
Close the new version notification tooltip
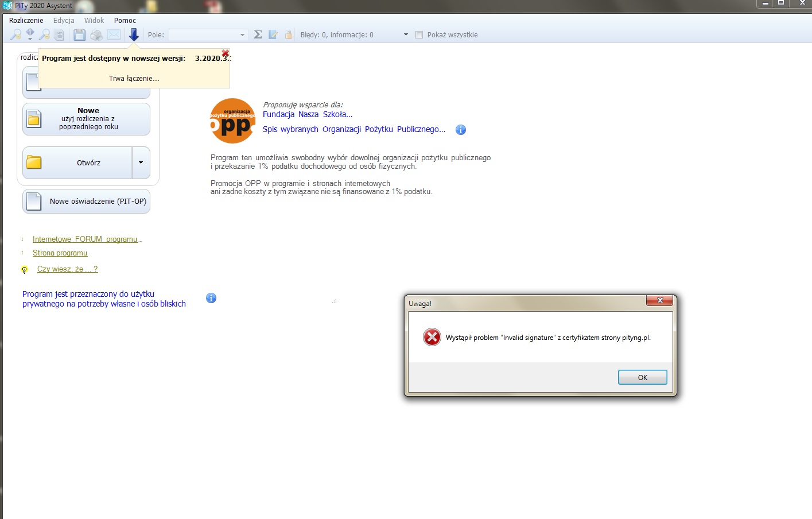tap(226, 53)
